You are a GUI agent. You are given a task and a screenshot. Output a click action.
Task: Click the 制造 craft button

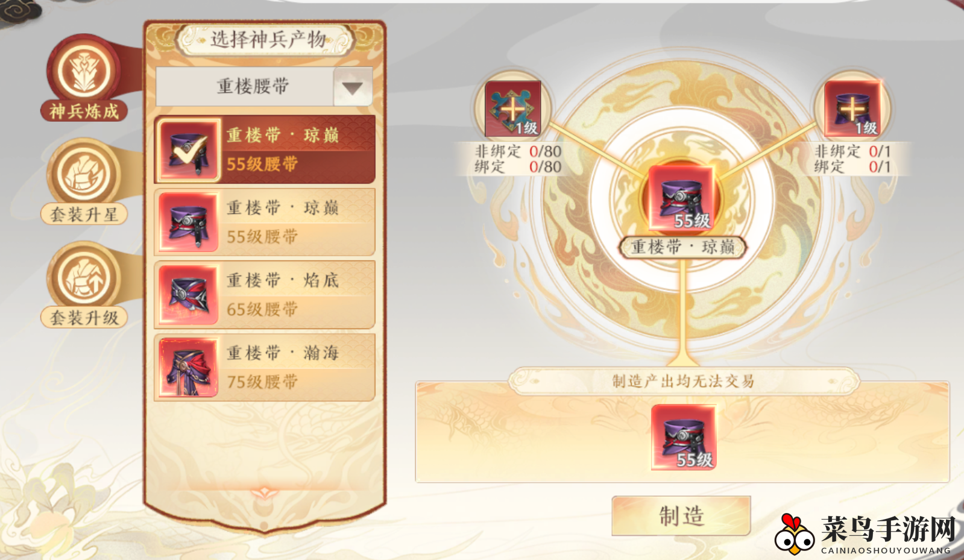point(681,516)
